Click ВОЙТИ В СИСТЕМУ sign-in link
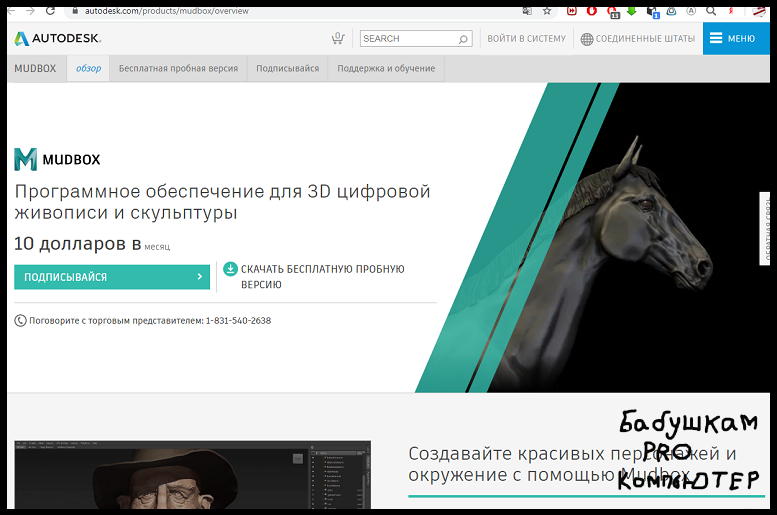The height and width of the screenshot is (515, 777). click(x=526, y=39)
